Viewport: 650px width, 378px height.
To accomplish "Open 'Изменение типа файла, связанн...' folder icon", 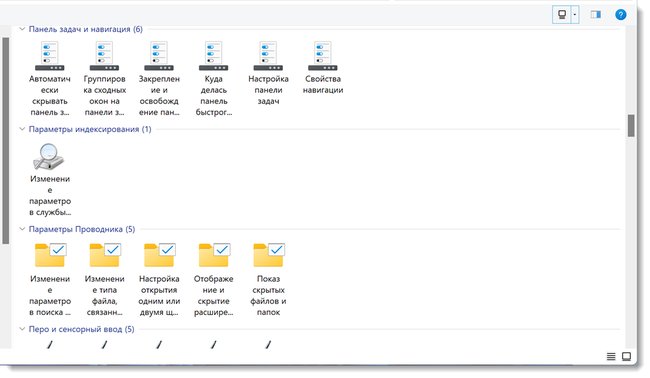I will click(x=105, y=255).
